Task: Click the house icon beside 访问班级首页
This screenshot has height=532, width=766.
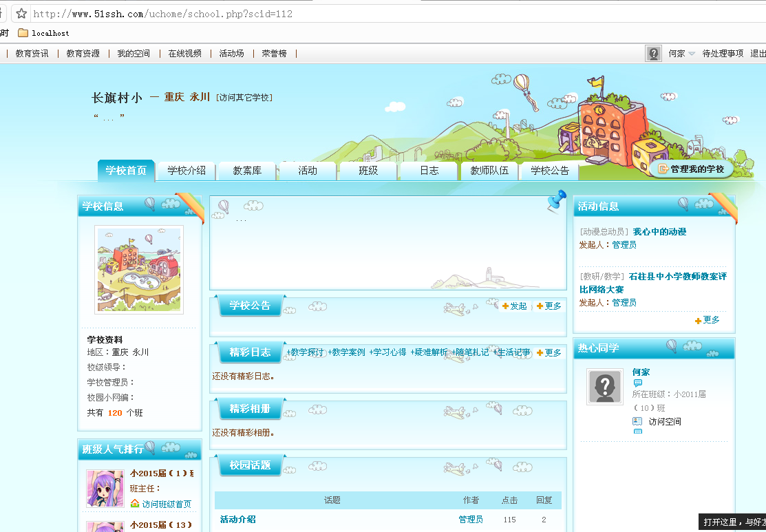Action: [135, 503]
